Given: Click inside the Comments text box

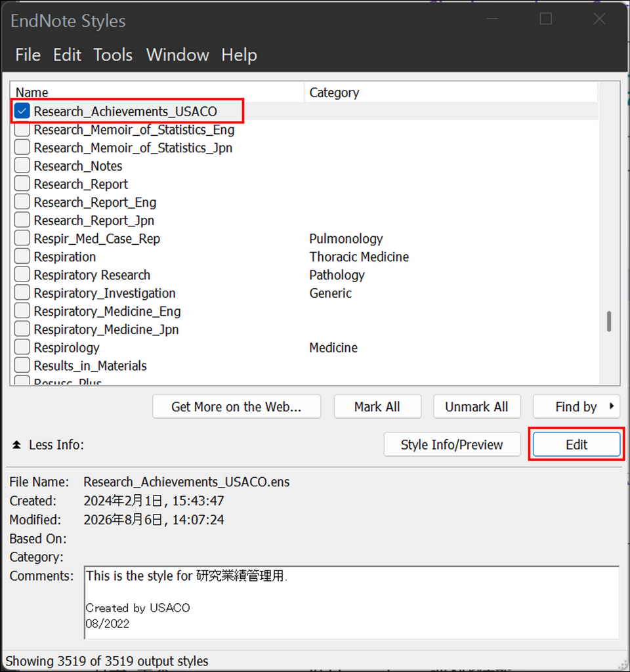Looking at the screenshot, I should tap(352, 602).
